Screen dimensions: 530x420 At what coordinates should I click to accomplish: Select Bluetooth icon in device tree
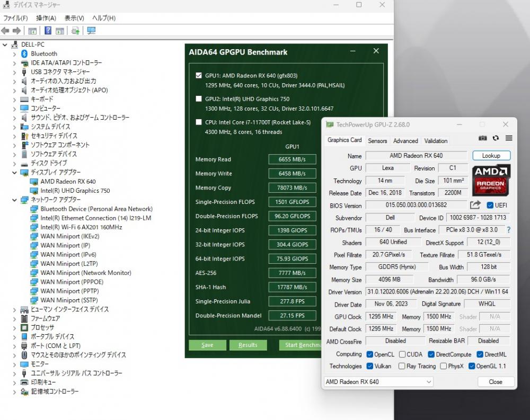[x=24, y=53]
